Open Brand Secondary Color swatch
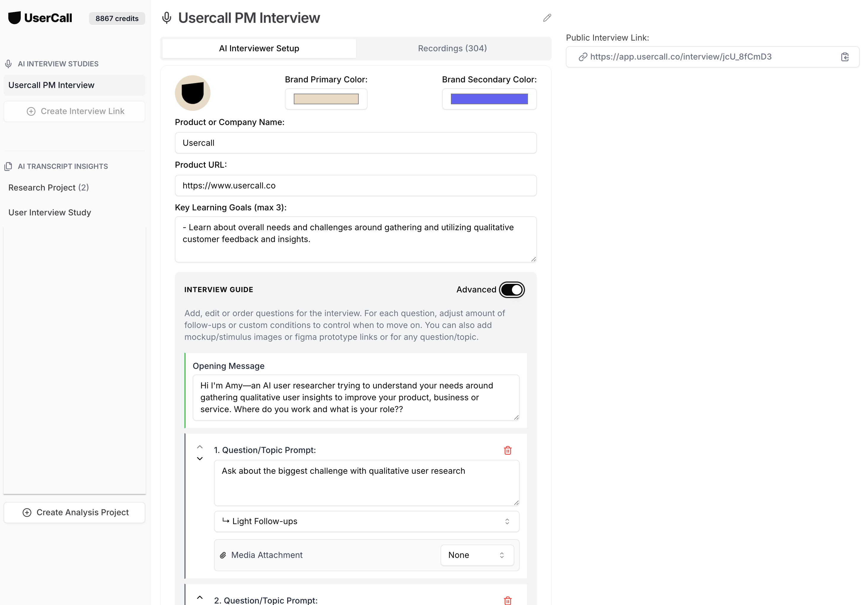The image size is (868, 605). [489, 99]
